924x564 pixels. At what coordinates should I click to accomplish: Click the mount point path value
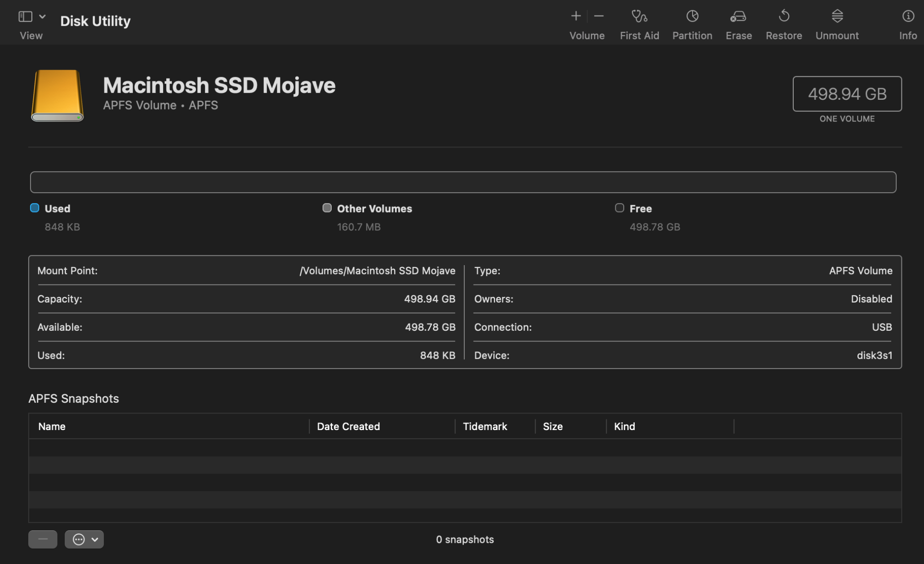pyautogui.click(x=377, y=271)
